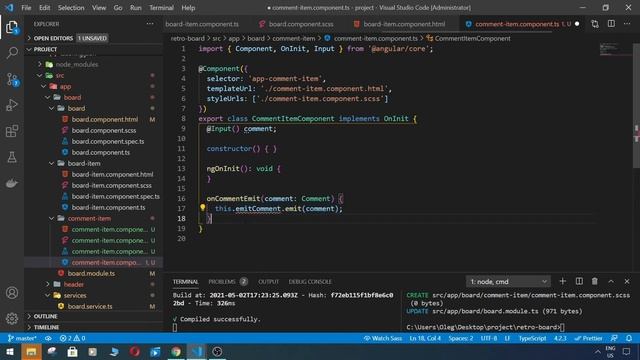The image size is (640, 360).
Task: Open Windows Start menu
Action: pos(9,351)
